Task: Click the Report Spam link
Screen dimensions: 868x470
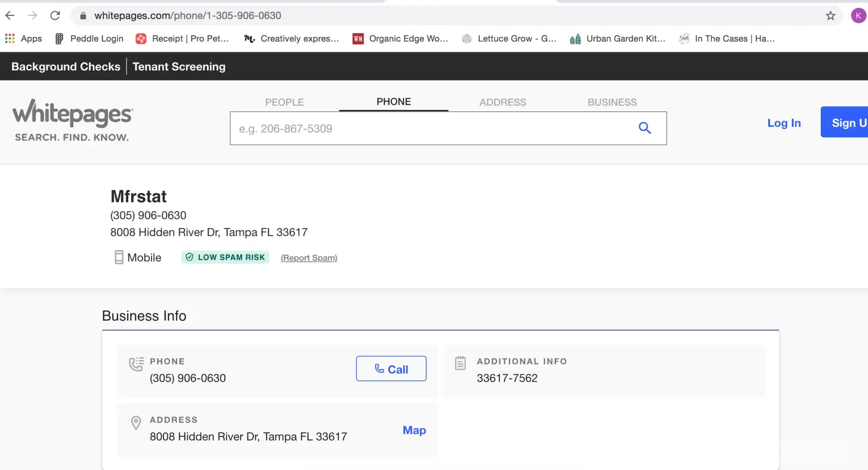Action: [x=309, y=258]
